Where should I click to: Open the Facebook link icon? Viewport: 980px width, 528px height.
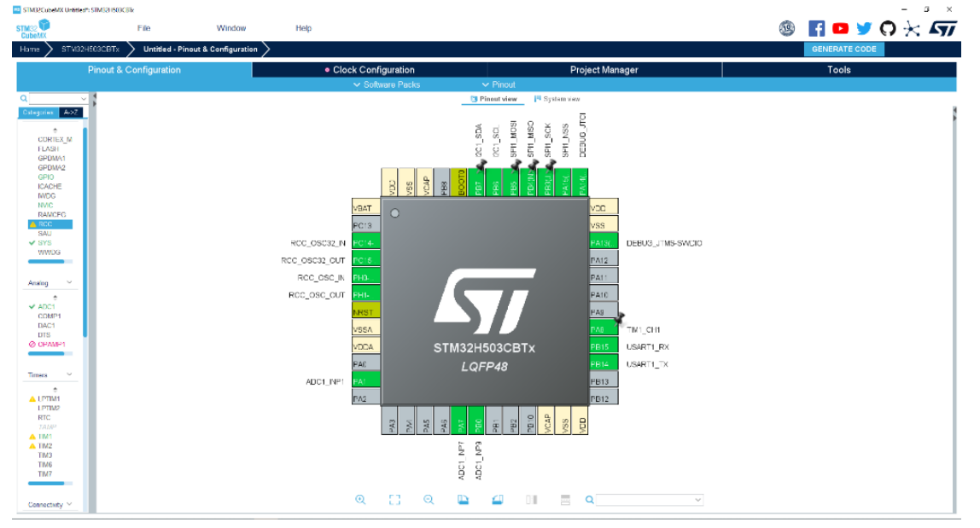(x=816, y=28)
